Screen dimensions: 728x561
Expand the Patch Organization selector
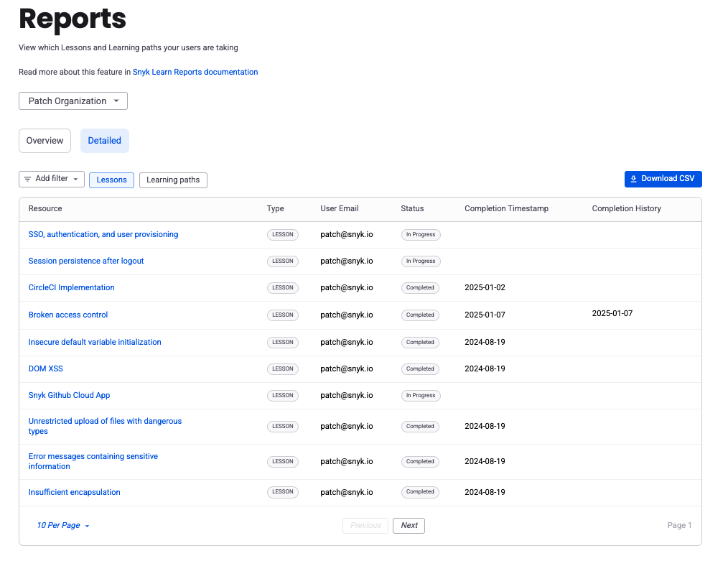coord(73,101)
